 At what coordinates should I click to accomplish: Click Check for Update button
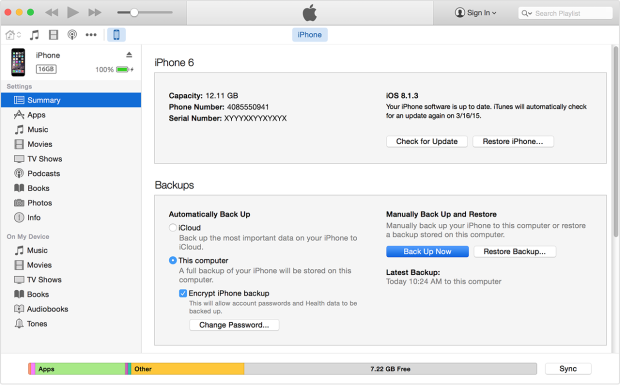[x=427, y=141]
